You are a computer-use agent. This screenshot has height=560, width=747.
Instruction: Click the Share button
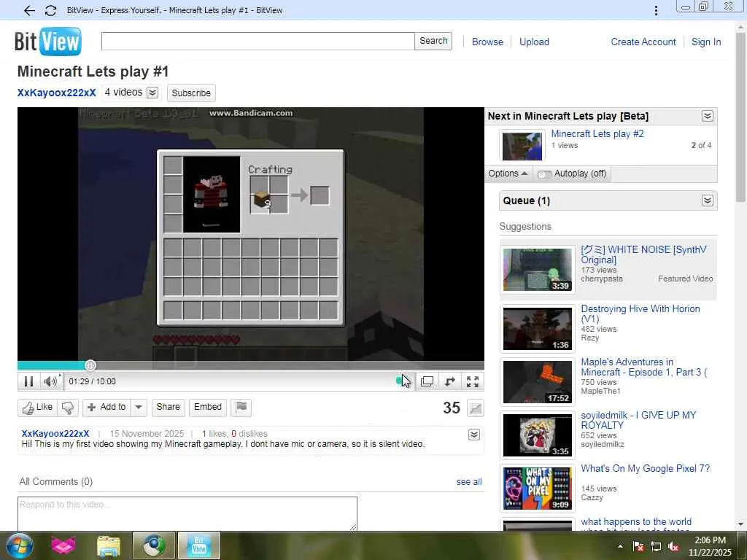[x=169, y=408]
